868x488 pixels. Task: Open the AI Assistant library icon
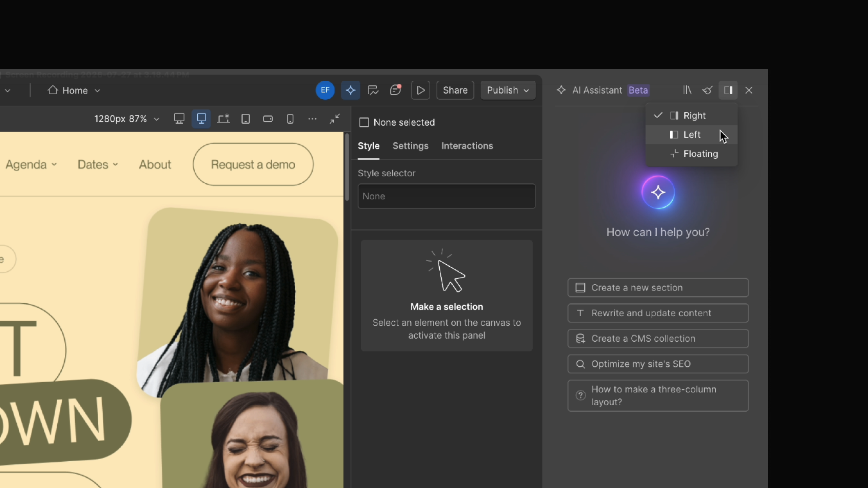(x=687, y=90)
